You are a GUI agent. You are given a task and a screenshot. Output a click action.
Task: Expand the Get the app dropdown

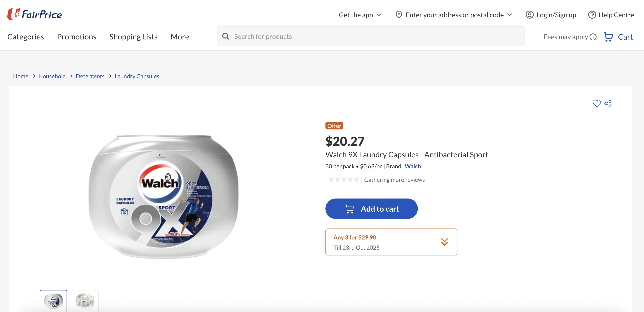[379, 15]
